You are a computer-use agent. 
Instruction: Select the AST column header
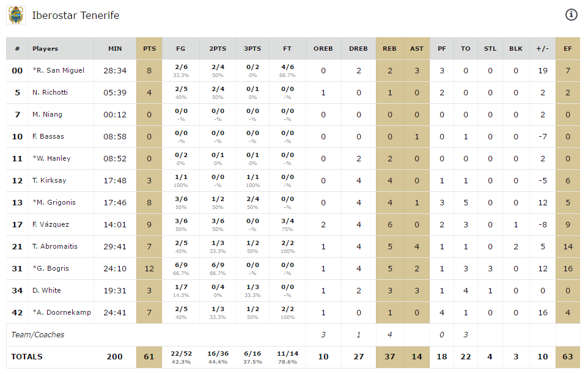(x=417, y=48)
